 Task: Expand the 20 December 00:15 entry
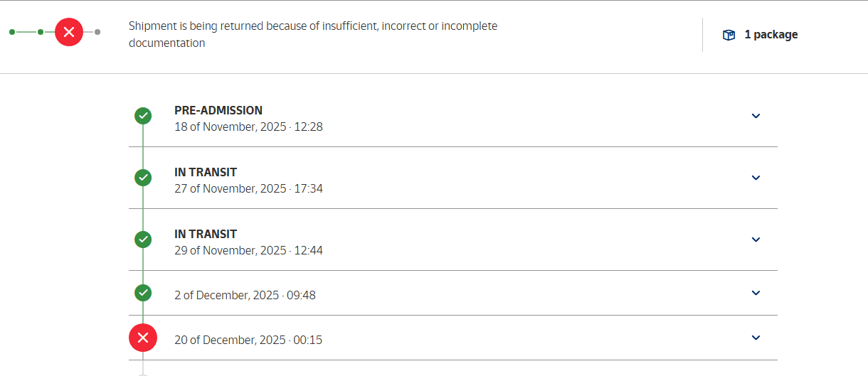point(756,338)
